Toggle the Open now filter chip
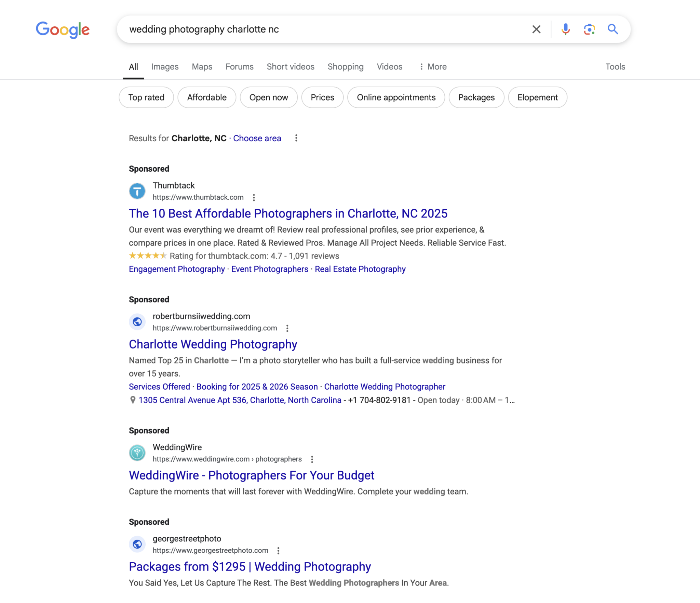Viewport: 700px width, 603px height. (269, 97)
